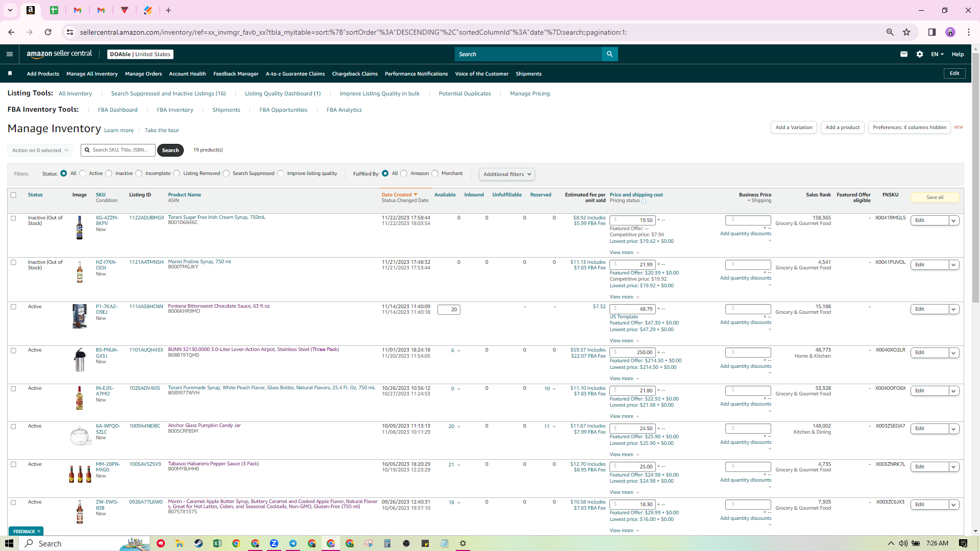Click the Save all button
The height and width of the screenshot is (551, 980).
(x=935, y=197)
